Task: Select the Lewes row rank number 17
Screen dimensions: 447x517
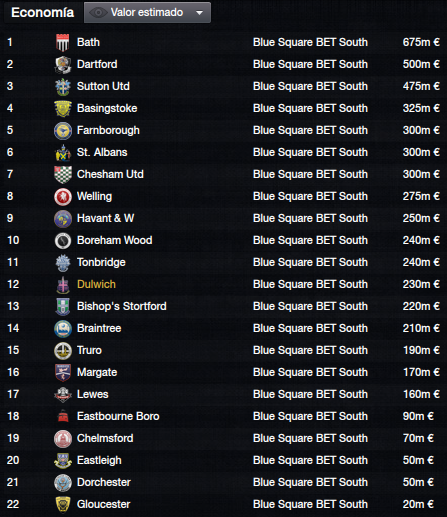Action: [x=13, y=394]
